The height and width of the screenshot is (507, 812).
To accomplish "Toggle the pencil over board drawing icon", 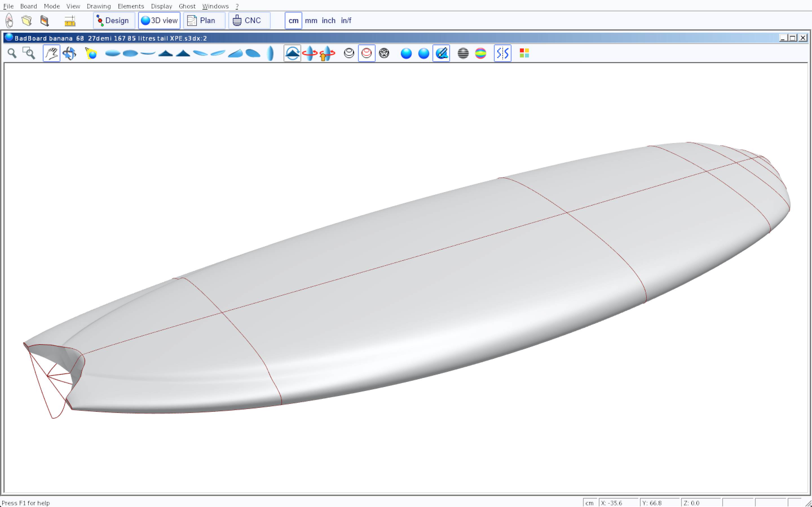I will 441,53.
